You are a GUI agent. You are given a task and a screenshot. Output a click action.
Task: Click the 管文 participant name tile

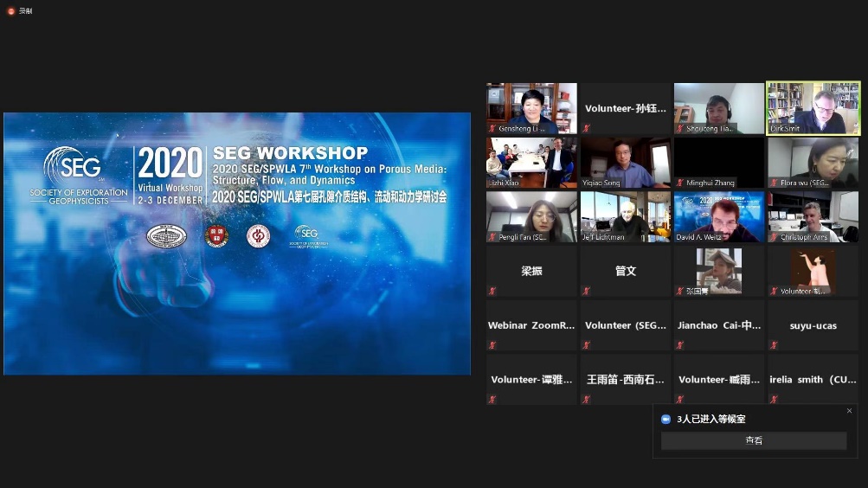click(625, 271)
